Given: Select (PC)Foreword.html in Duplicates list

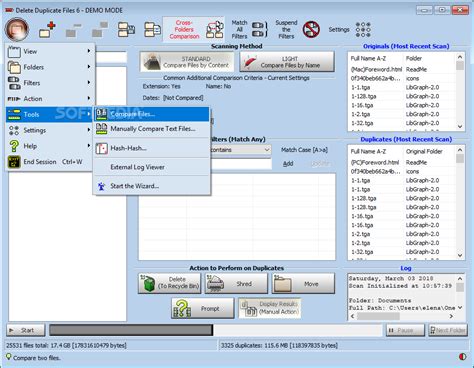Looking at the screenshot, I should (375, 162).
